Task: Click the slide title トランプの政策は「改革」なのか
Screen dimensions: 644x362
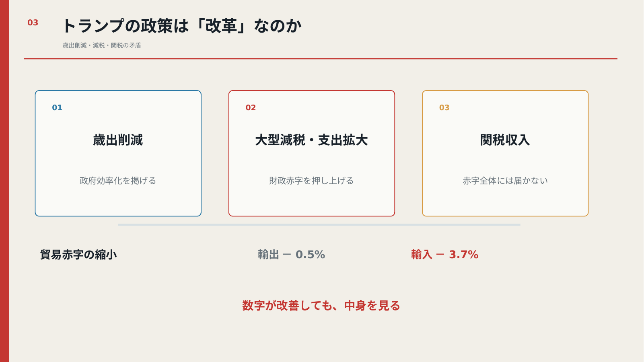Action: point(182,26)
